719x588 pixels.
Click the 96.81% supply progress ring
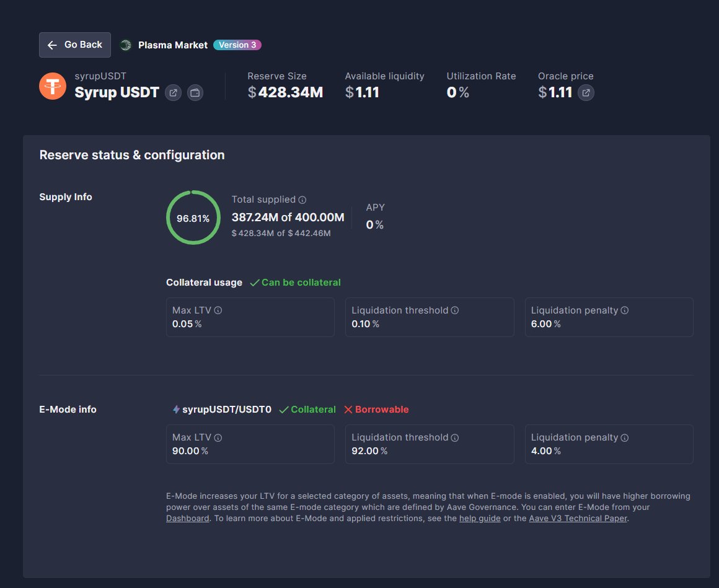[193, 217]
